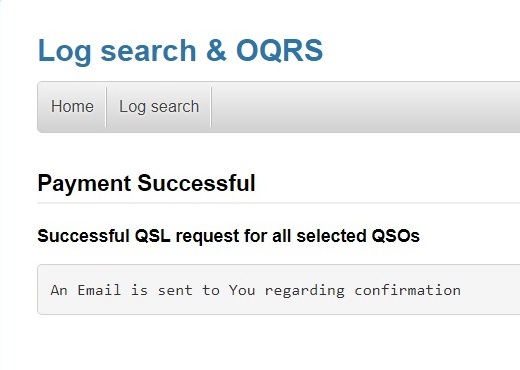Viewport: 520px width, 370px height.
Task: Click the word Email in the message
Action: (x=99, y=290)
